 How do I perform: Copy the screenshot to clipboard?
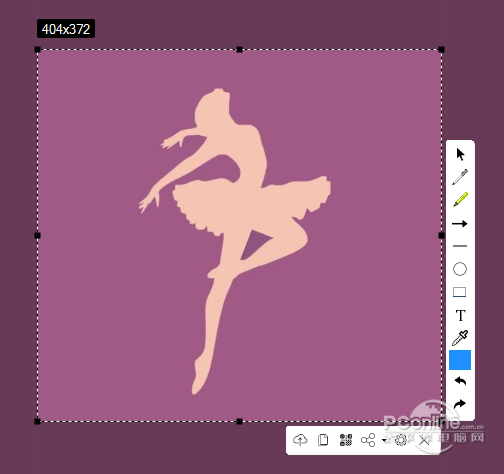pos(323,440)
